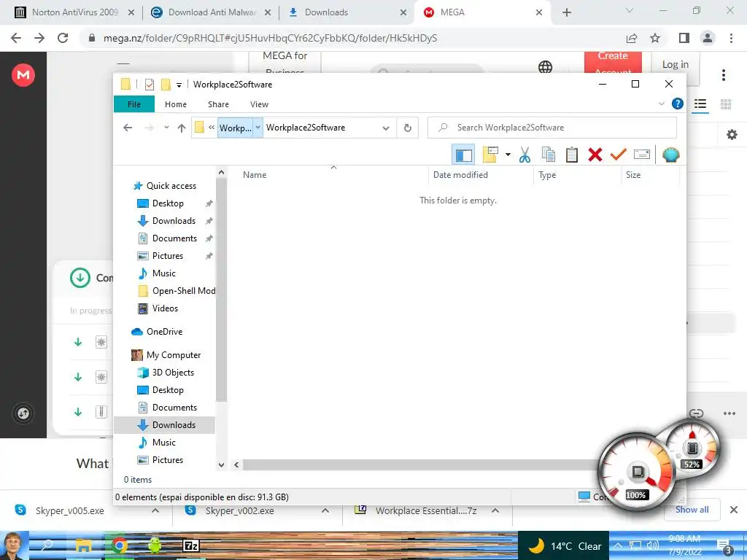Open the Folder Options dropdown arrow

click(x=508, y=155)
